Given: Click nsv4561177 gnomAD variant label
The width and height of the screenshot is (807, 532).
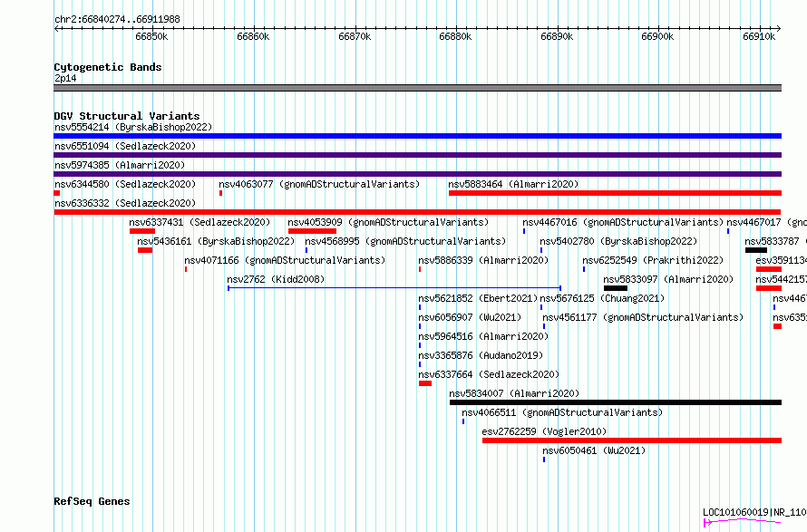Looking at the screenshot, I should (x=643, y=317).
